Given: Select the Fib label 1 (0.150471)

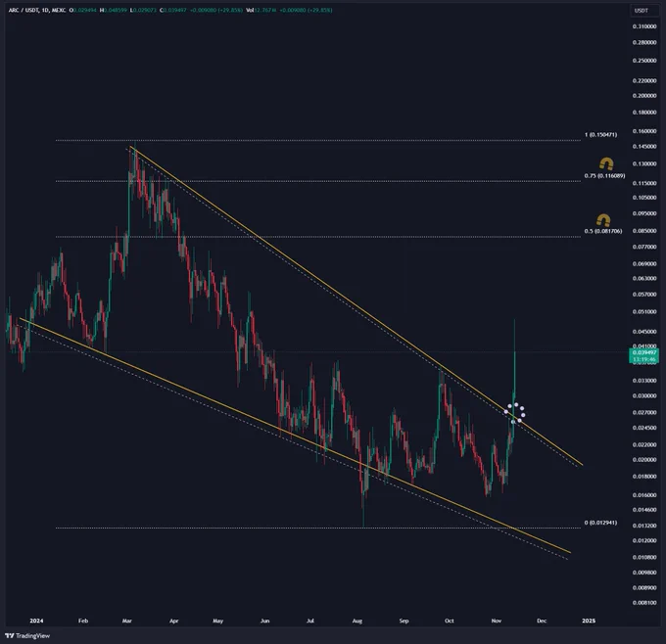Looking at the screenshot, I should pos(600,134).
